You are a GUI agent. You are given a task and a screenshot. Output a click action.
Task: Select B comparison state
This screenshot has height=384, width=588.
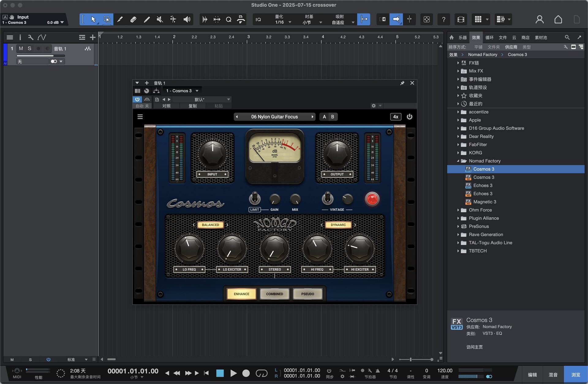[333, 117]
